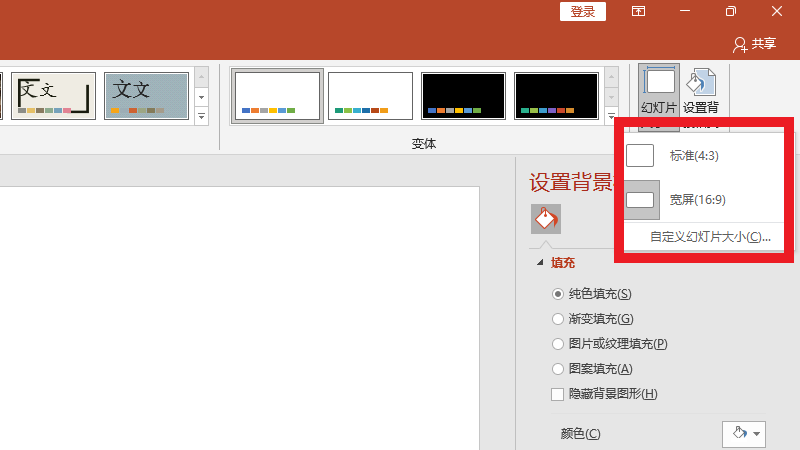The image size is (800, 450).
Task: Enable the 隐藏背景图形 checkbox
Action: [558, 394]
